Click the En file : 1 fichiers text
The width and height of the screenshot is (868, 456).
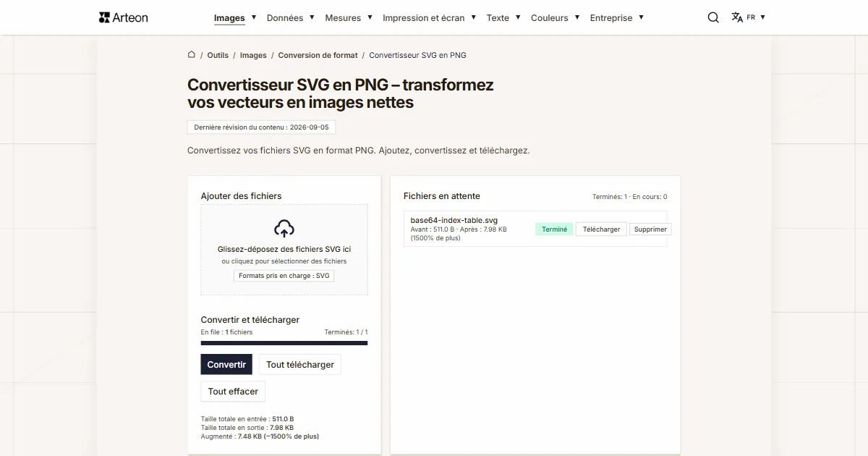[226, 332]
